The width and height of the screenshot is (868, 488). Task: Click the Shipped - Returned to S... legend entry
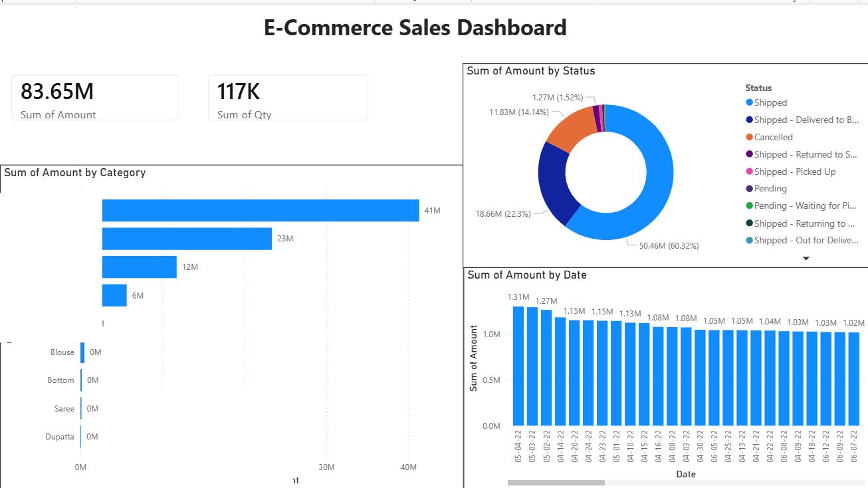pyautogui.click(x=802, y=154)
